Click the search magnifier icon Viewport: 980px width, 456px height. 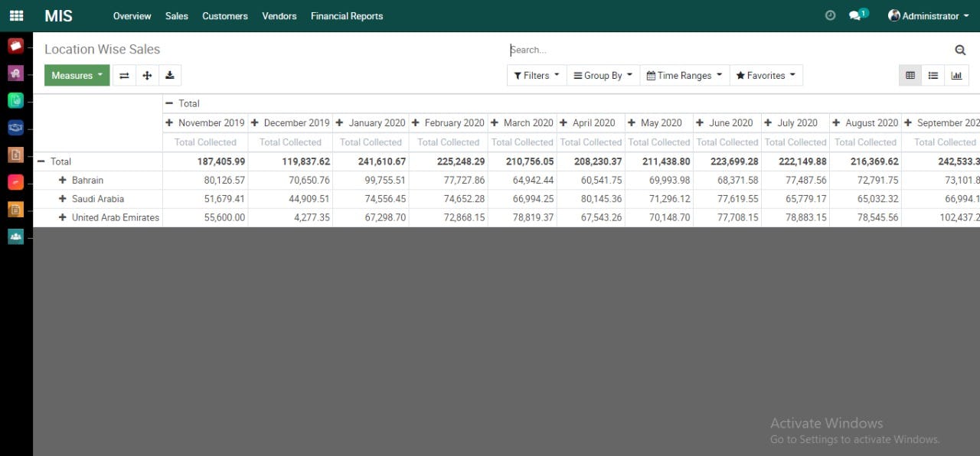pyautogui.click(x=960, y=49)
